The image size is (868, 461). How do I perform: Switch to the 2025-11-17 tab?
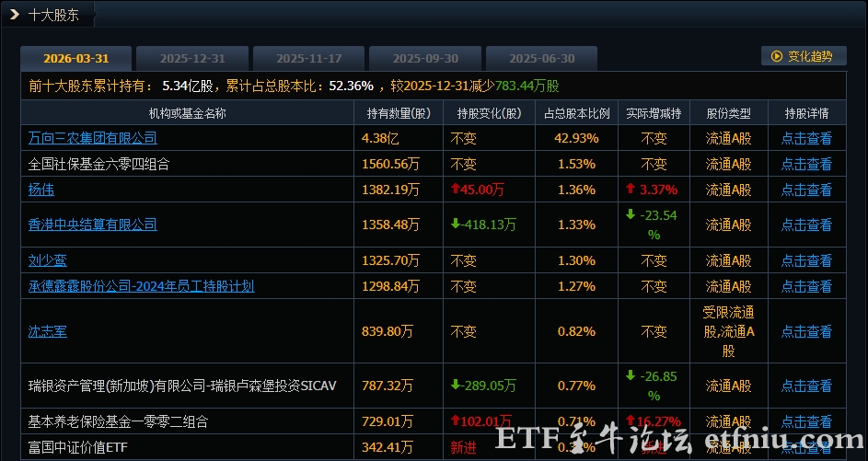click(x=309, y=59)
